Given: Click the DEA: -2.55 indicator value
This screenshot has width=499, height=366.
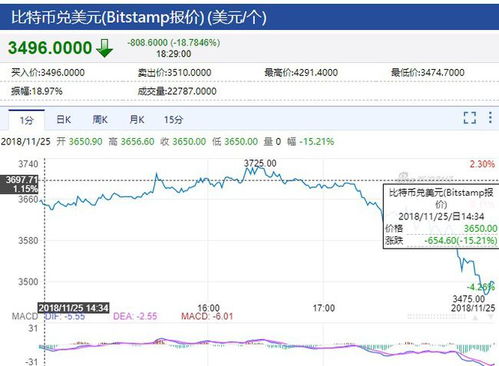Looking at the screenshot, I should click(x=135, y=316).
